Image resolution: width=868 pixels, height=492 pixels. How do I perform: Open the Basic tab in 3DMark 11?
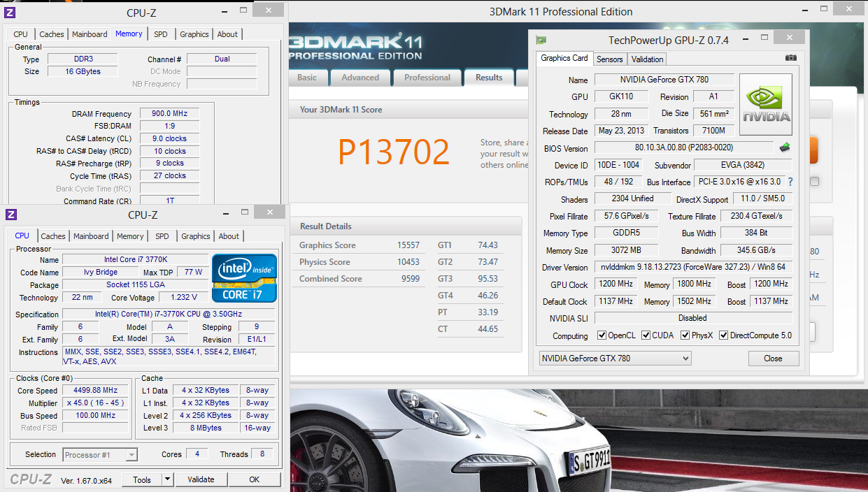tap(307, 78)
